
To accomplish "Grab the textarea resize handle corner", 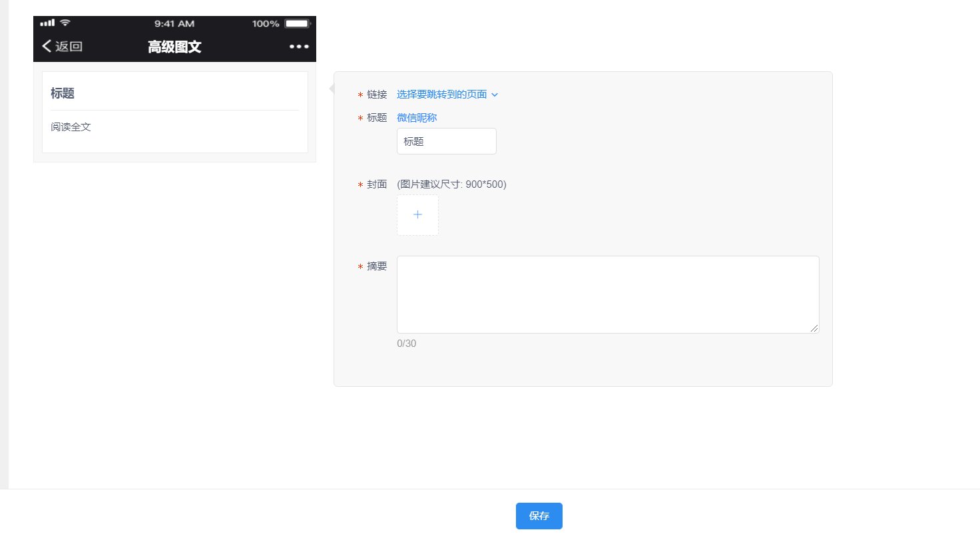I will click(x=815, y=329).
